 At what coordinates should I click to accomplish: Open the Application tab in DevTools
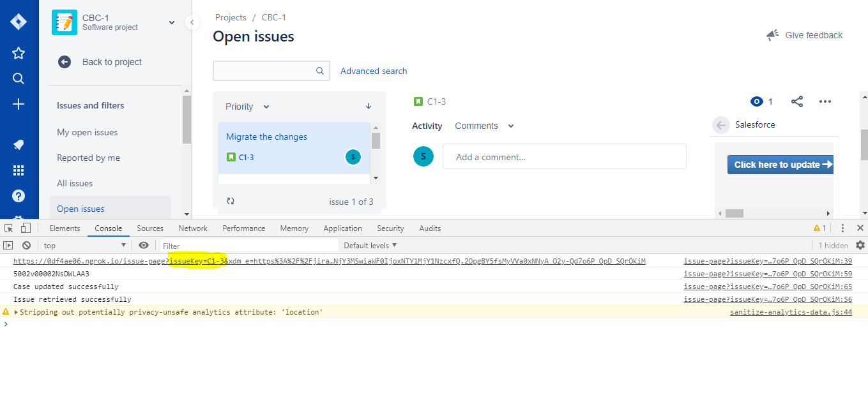(x=342, y=228)
